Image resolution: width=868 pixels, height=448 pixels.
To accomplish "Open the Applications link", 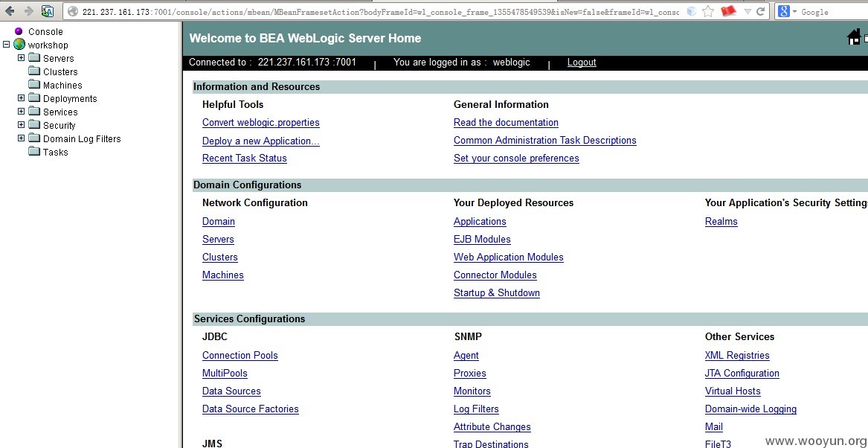I will click(480, 222).
